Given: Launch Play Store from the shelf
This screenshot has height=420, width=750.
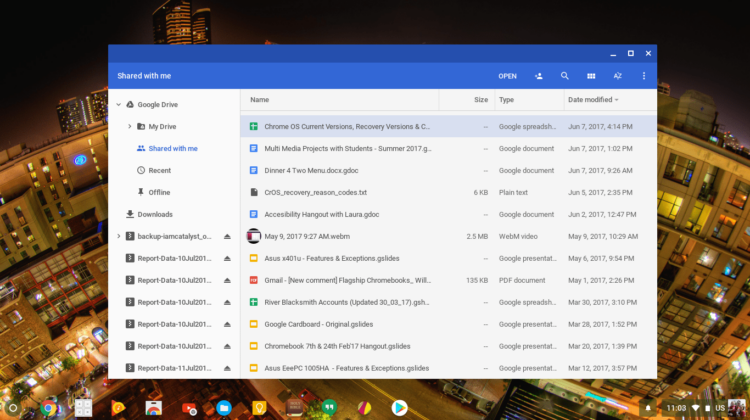Looking at the screenshot, I should 399,407.
